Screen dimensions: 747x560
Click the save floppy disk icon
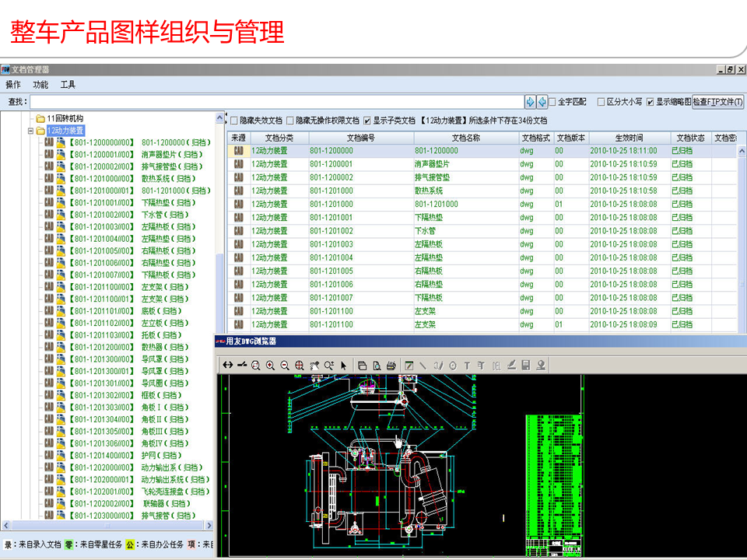pyautogui.click(x=526, y=366)
